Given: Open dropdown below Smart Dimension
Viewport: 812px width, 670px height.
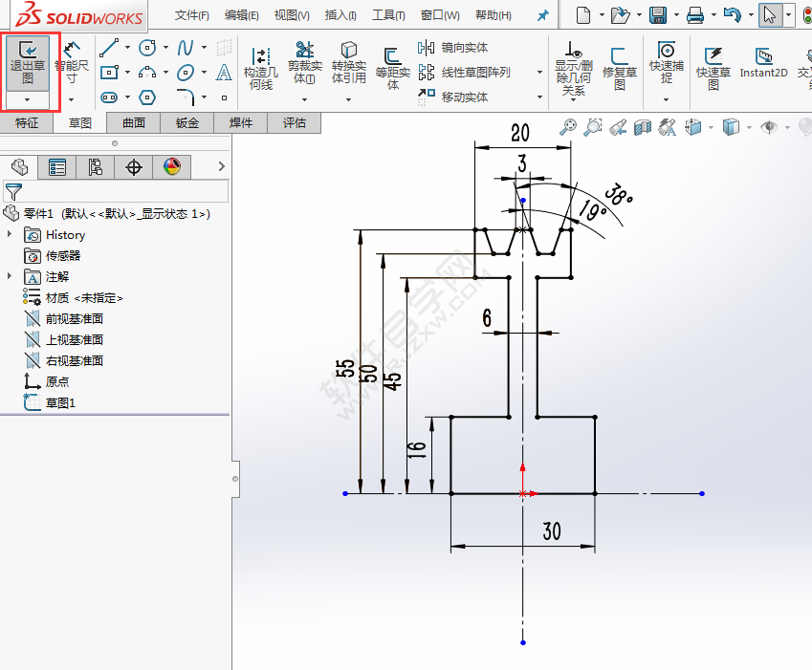Looking at the screenshot, I should [72, 99].
